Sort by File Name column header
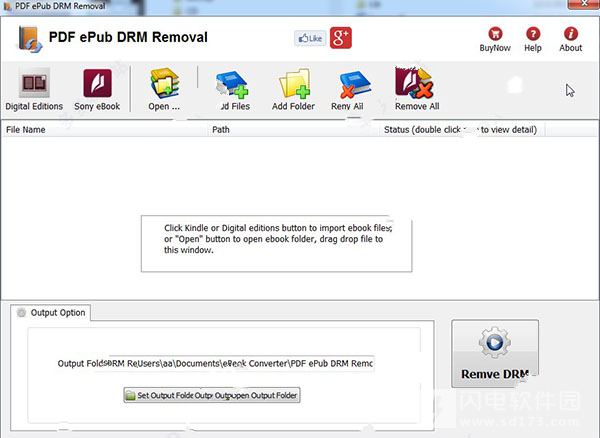Screen dimensions: 600x438 (x=104, y=130)
